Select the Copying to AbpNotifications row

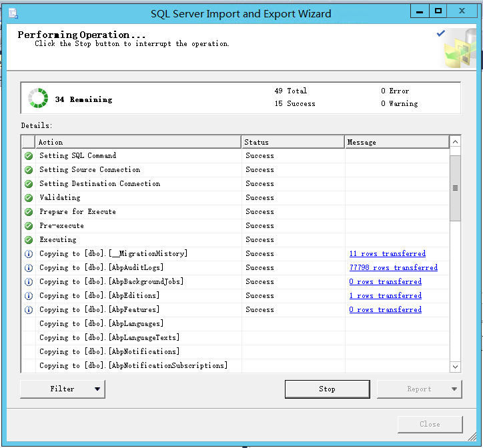click(235, 351)
